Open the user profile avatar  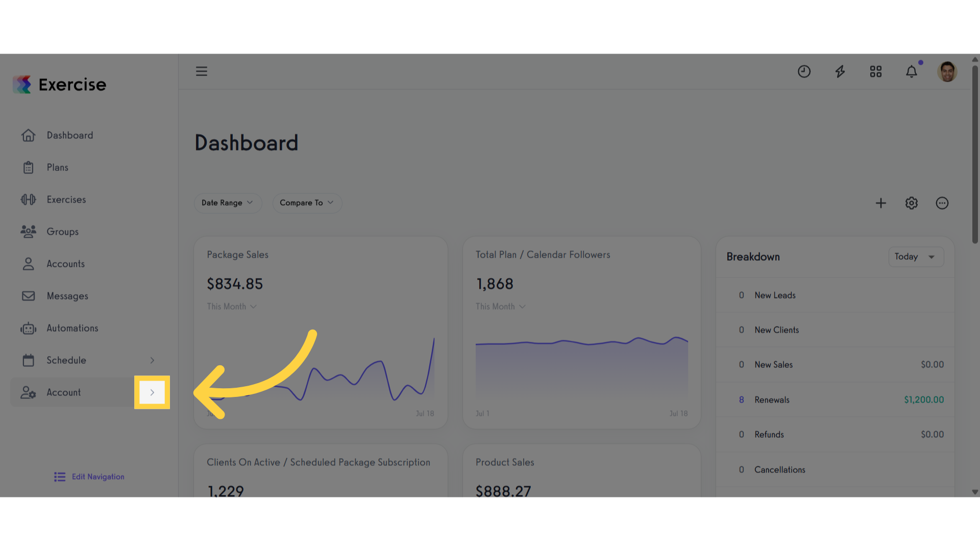(x=947, y=71)
